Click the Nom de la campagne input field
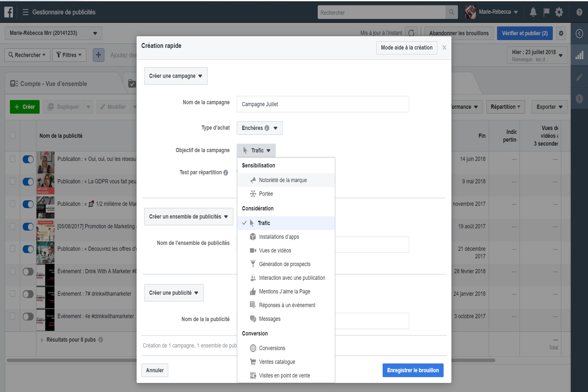This screenshot has width=588, height=392. tap(323, 104)
